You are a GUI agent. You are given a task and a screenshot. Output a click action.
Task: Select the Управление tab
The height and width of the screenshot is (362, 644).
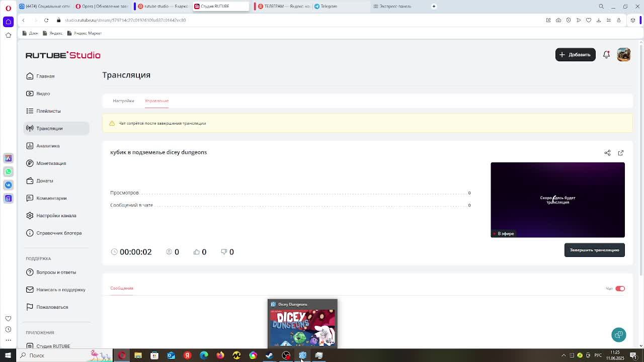coord(156,101)
